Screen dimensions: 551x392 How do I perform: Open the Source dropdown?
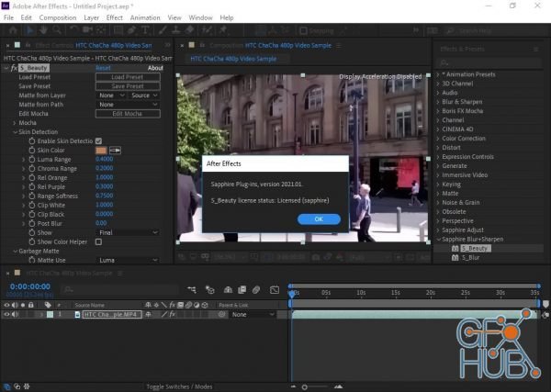(144, 95)
